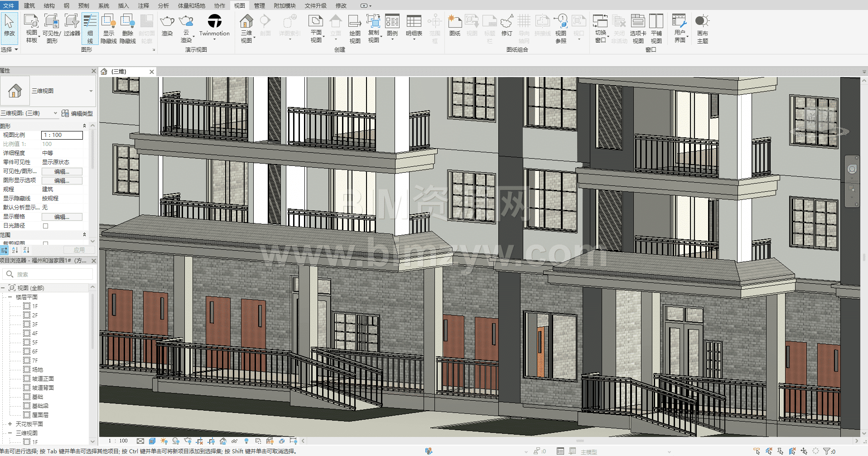Collapse the 楼层平面 tree node

point(10,297)
